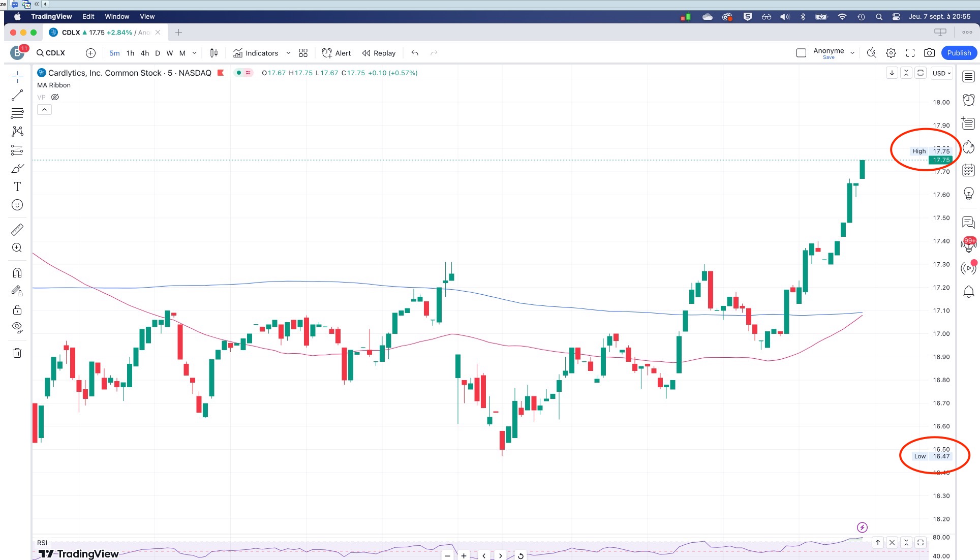Activate the Measure ruler tool

point(17,230)
